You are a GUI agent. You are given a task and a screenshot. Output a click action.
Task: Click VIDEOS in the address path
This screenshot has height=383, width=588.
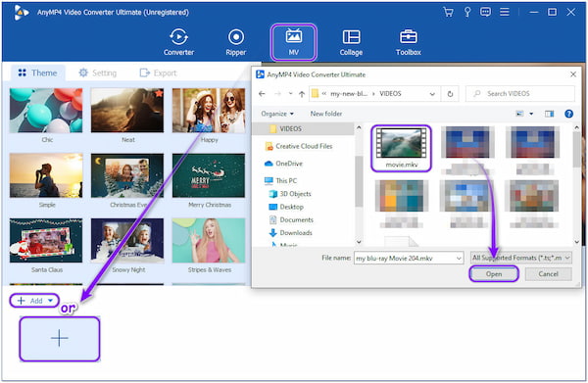(x=390, y=94)
